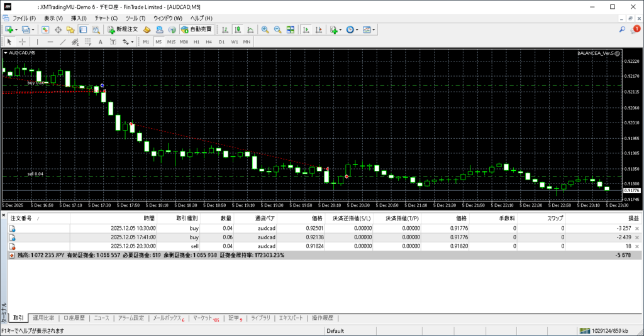
Task: Toggle chart auto scroll
Action: (306, 30)
